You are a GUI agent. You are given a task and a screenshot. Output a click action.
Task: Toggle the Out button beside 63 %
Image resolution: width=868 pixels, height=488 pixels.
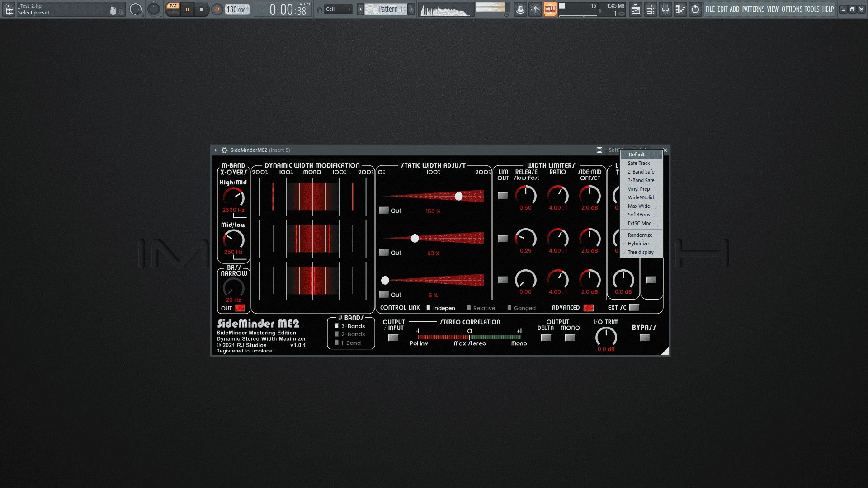point(384,252)
